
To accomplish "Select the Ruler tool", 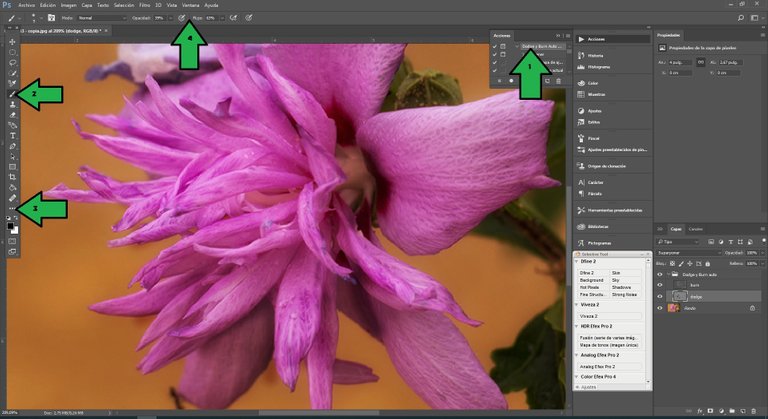I will (x=12, y=198).
